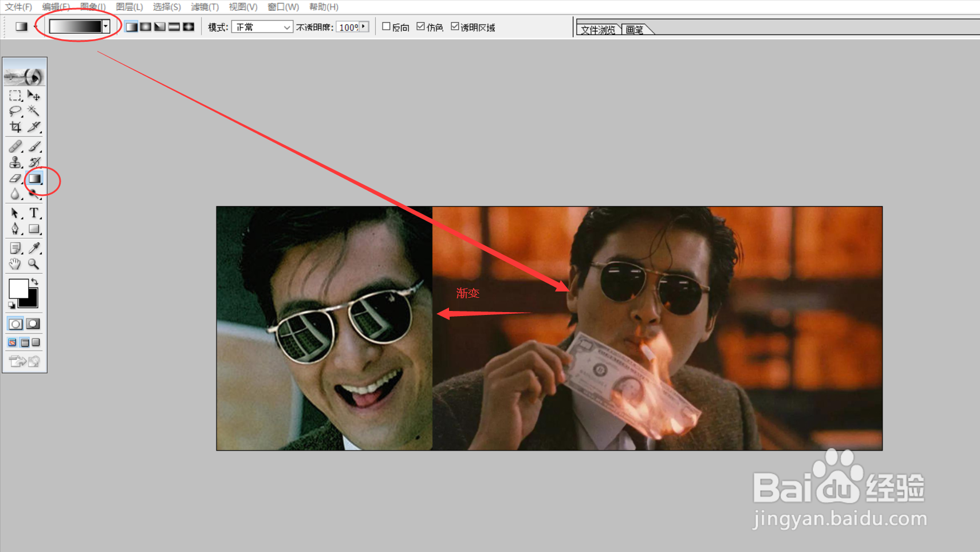Select the Brush tool
The image size is (980, 552).
pyautogui.click(x=34, y=147)
